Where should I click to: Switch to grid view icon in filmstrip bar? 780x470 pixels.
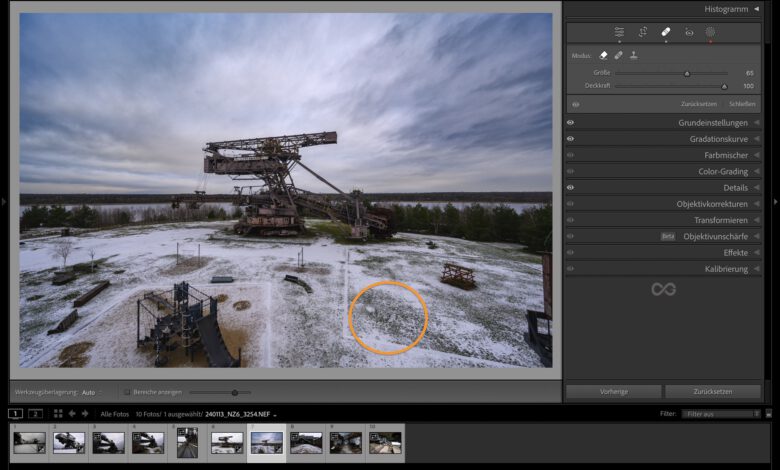pyautogui.click(x=58, y=413)
